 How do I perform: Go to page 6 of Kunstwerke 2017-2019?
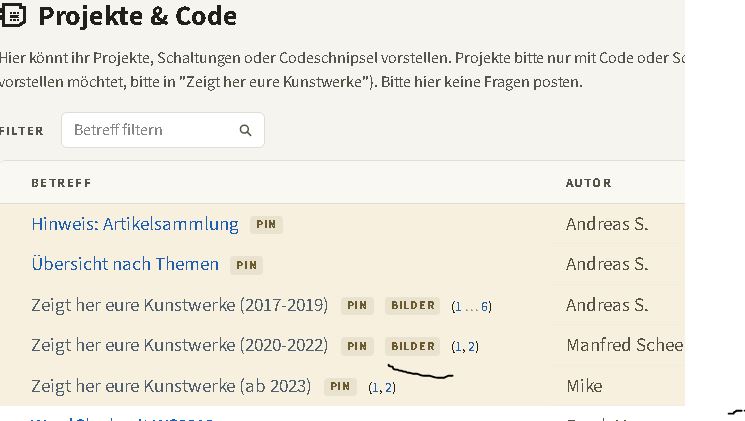tap(485, 306)
